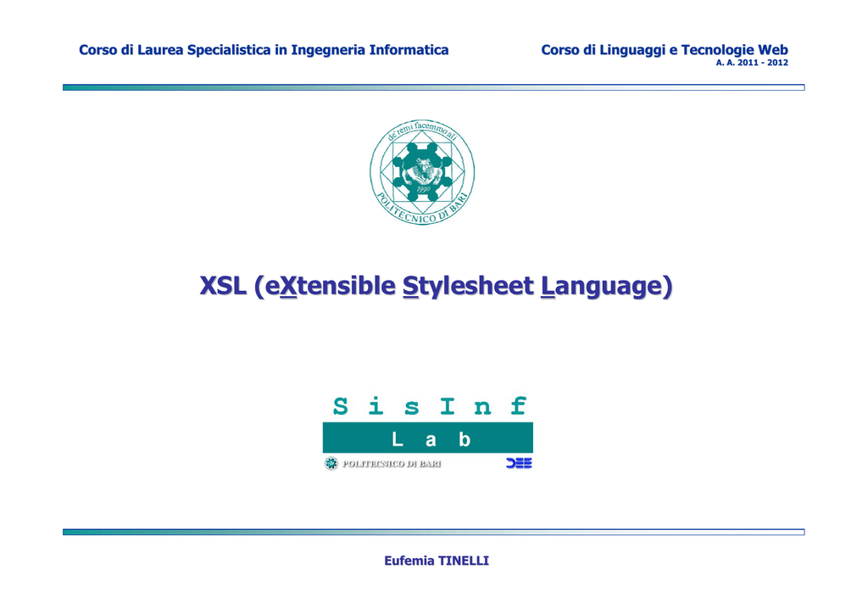This screenshot has width=868, height=614.
Task: Click the SisInf Lab logo
Action: pyautogui.click(x=428, y=433)
